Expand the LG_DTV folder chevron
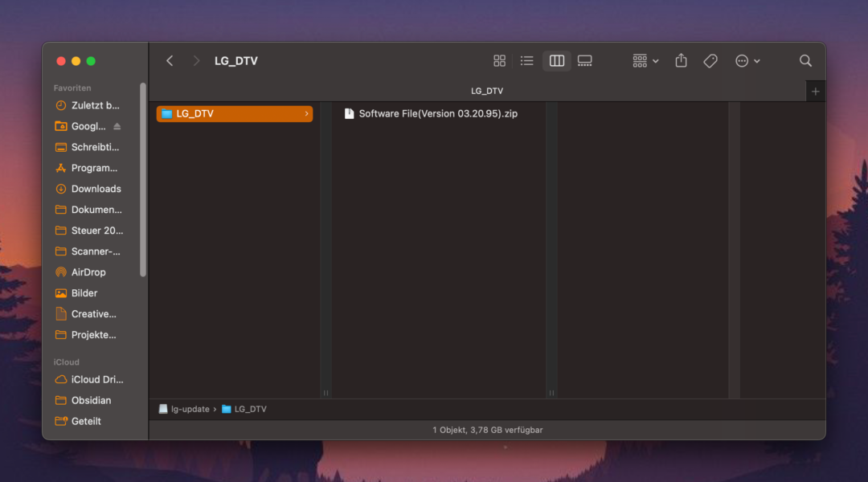The image size is (868, 482). [x=306, y=114]
